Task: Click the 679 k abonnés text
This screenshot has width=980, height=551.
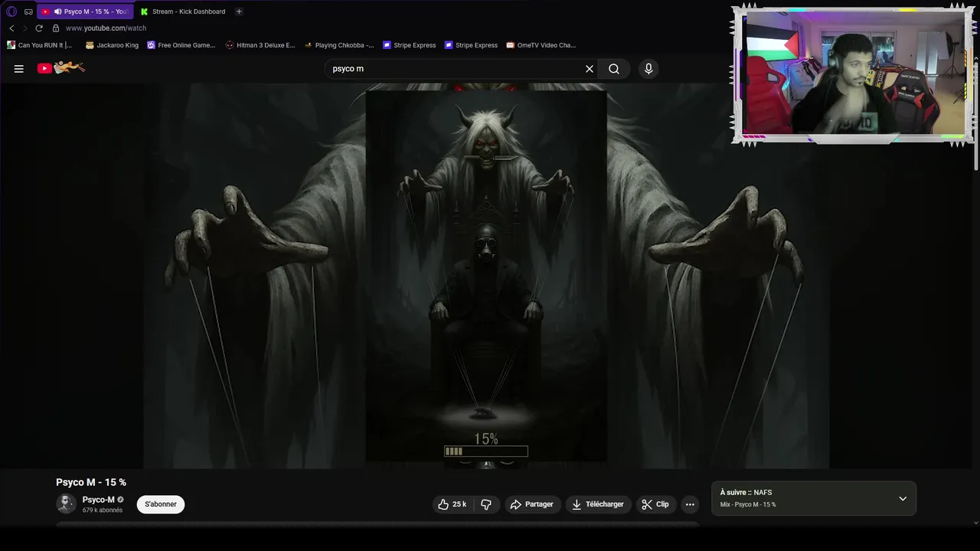Action: tap(102, 510)
